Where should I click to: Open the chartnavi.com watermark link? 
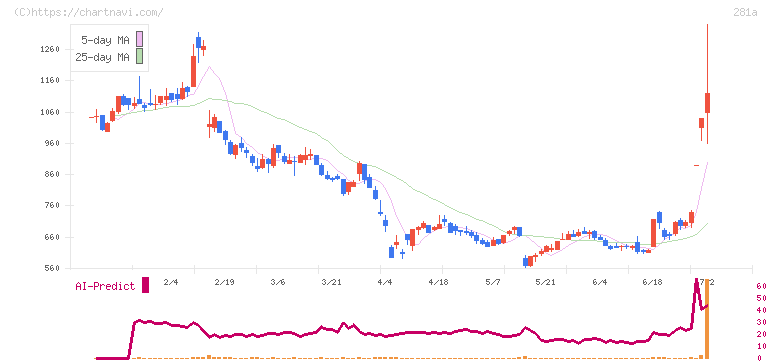click(x=89, y=12)
